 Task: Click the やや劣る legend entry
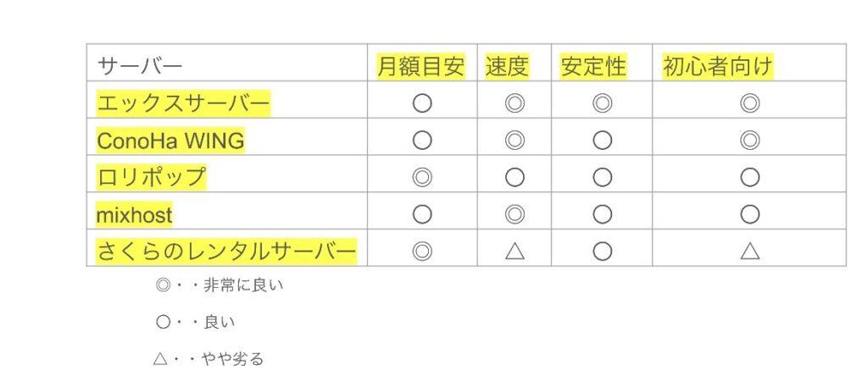click(209, 359)
